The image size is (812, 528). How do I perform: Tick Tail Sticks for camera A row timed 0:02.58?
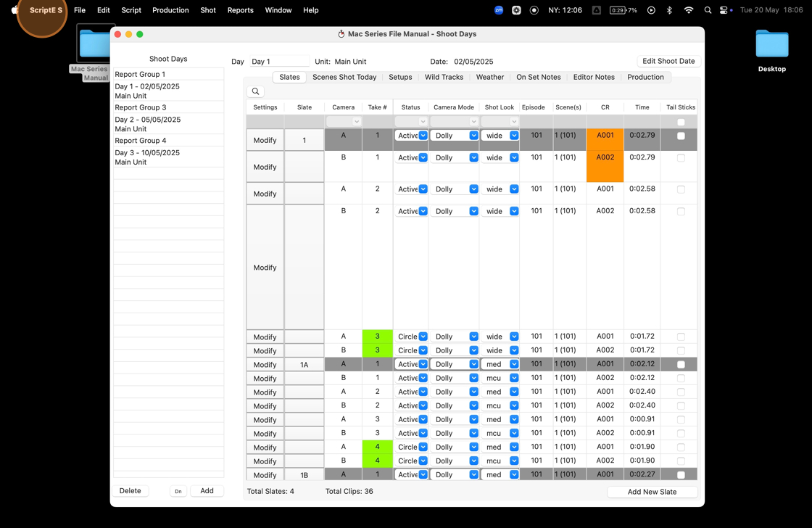[681, 189]
